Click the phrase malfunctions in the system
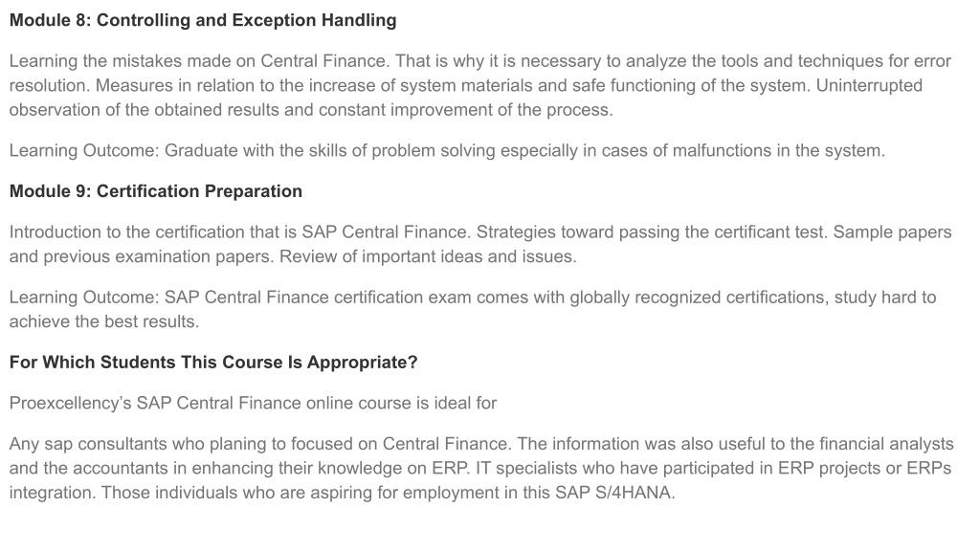 778,150
